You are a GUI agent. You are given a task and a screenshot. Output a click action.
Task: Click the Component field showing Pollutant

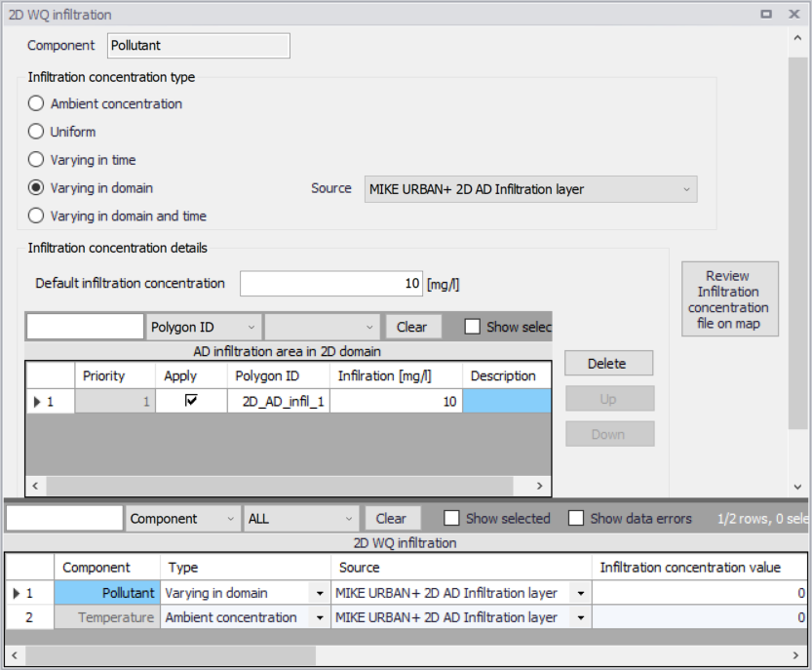(199, 46)
